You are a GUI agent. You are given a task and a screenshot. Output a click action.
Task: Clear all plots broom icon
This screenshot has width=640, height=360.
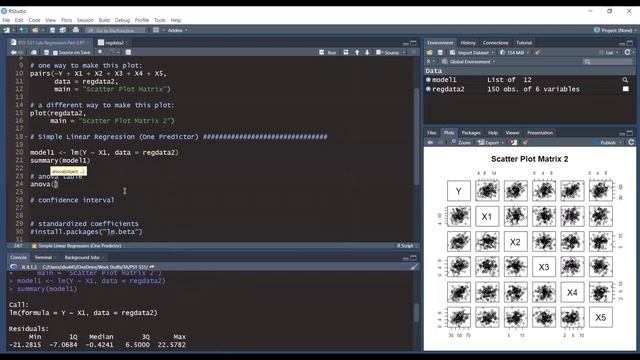pos(525,142)
